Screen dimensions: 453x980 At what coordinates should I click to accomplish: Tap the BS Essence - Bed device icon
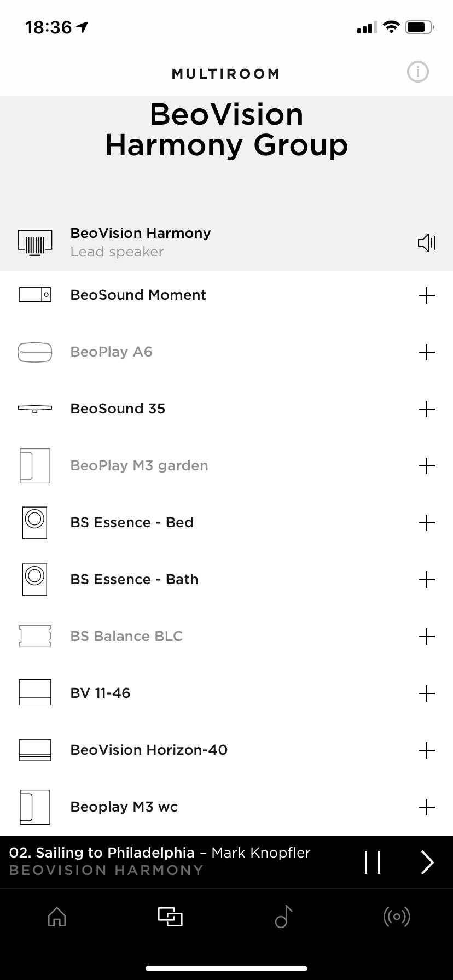[x=34, y=522]
